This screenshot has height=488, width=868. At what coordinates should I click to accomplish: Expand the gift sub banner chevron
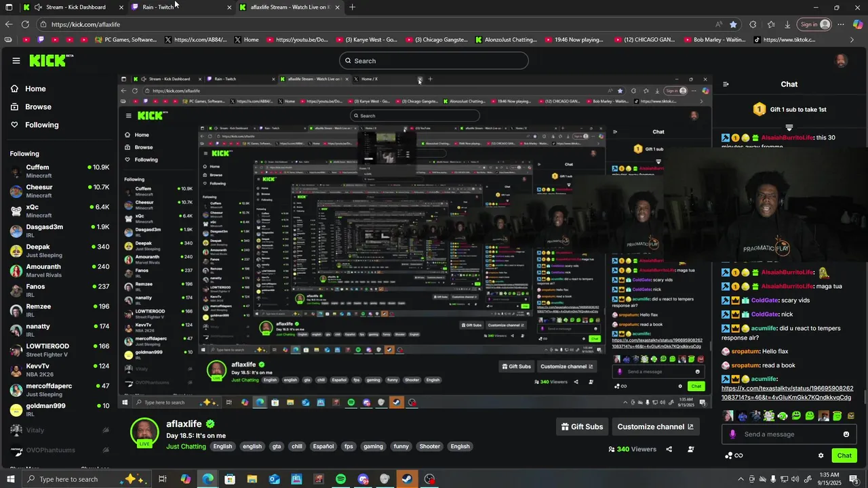click(789, 127)
